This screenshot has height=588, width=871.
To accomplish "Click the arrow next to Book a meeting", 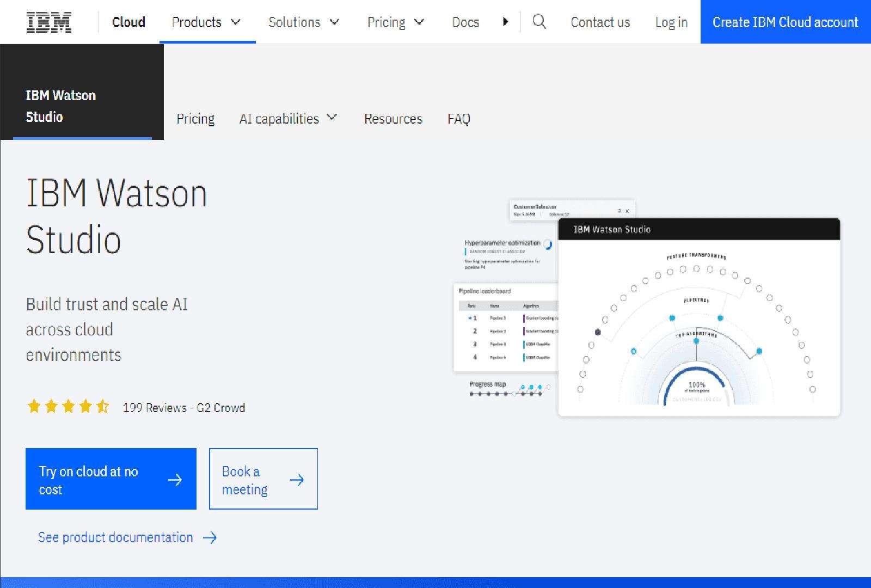I will point(297,480).
